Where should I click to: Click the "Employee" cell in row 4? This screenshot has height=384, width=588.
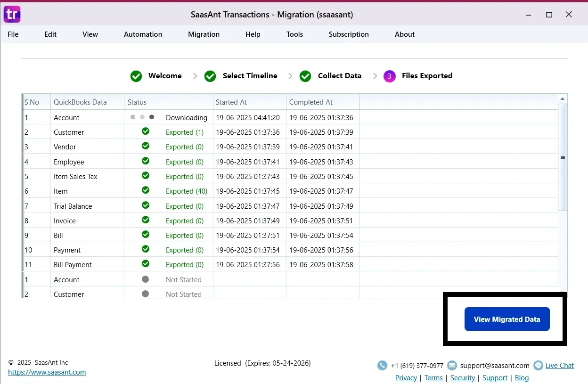click(x=69, y=162)
